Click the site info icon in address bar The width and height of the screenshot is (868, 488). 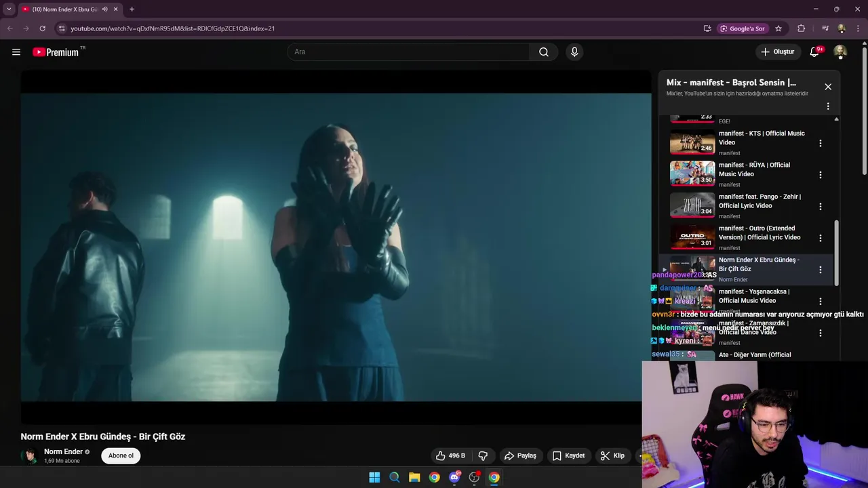[62, 28]
